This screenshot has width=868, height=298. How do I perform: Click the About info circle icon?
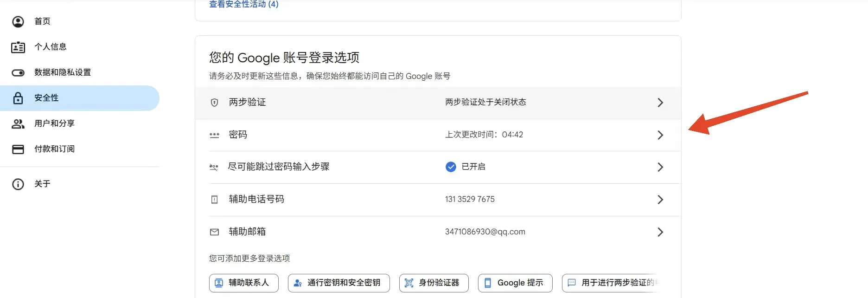[18, 184]
